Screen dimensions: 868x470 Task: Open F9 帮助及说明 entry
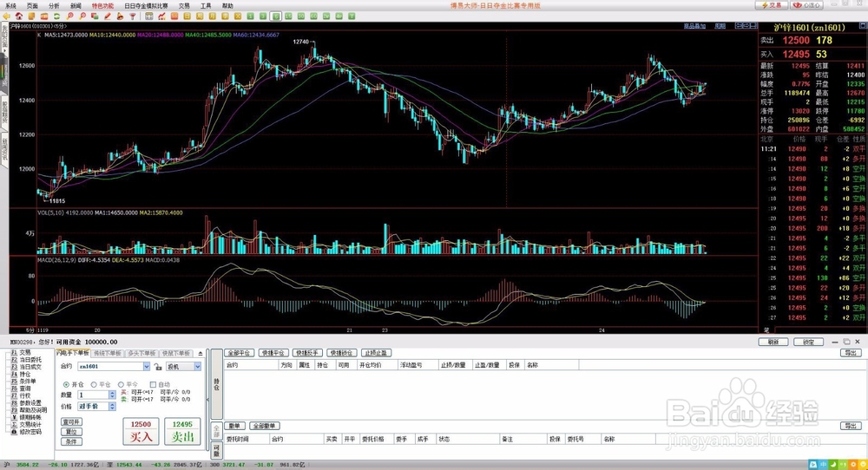(29, 409)
